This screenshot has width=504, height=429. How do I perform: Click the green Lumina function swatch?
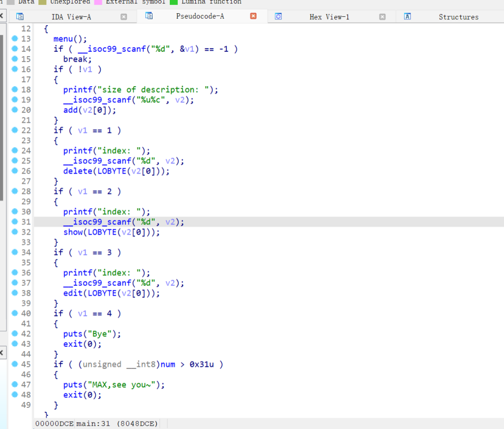coord(173,2)
